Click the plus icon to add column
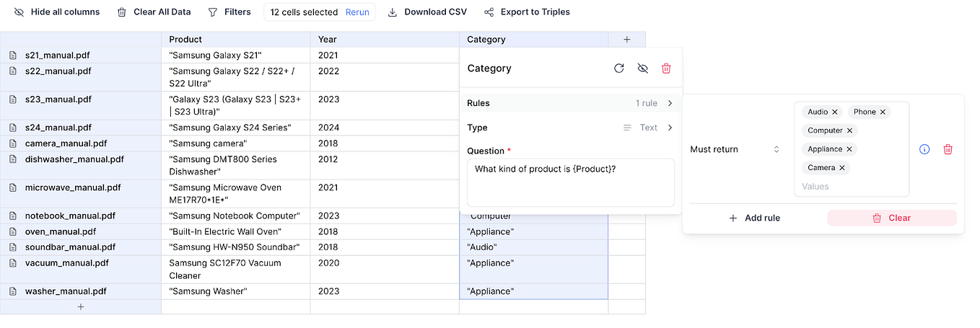 [626, 40]
